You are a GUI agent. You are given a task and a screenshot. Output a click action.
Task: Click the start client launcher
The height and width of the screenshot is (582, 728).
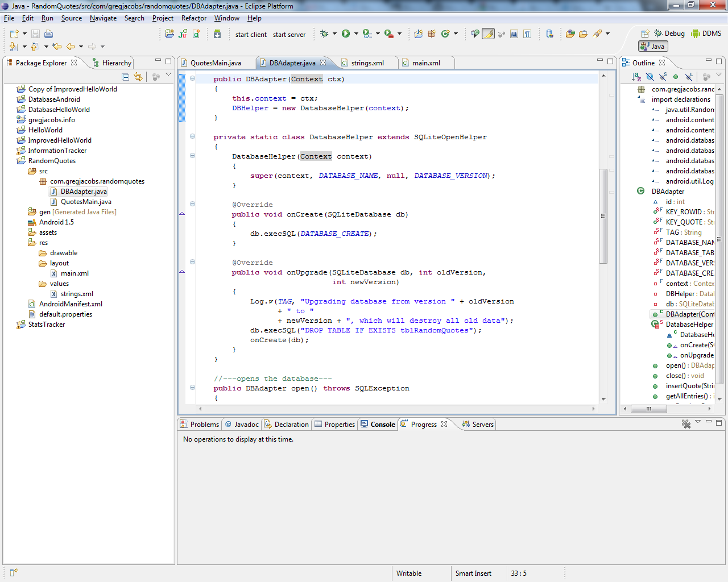click(x=250, y=34)
